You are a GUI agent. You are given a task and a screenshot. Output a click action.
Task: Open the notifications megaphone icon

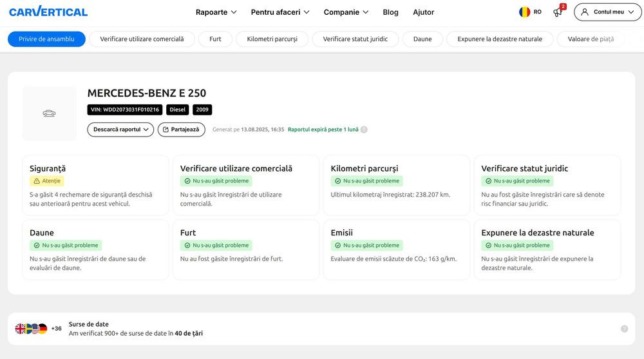pyautogui.click(x=558, y=12)
